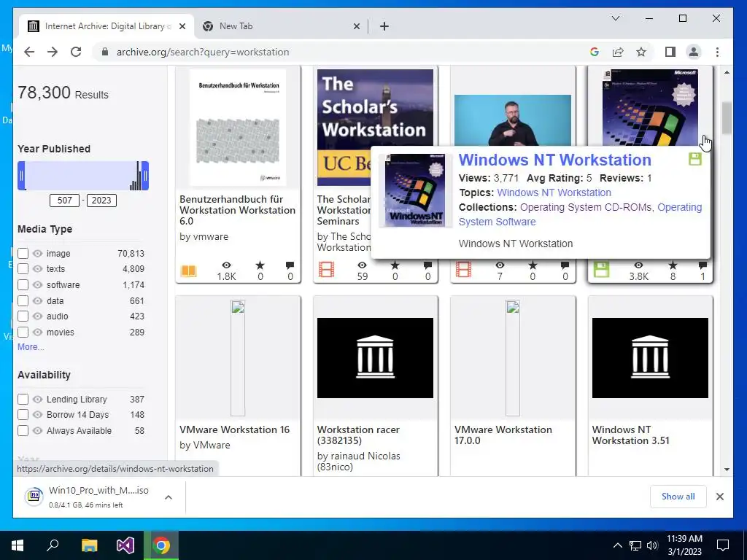The width and height of the screenshot is (747, 560).
Task: Open File Explorer from taskbar
Action: tap(89, 545)
